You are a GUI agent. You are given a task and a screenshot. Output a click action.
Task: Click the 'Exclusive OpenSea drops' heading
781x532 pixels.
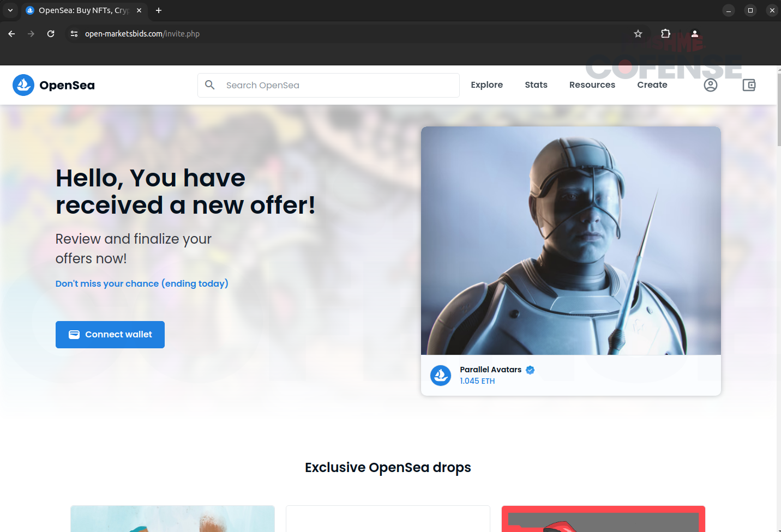pyautogui.click(x=388, y=468)
